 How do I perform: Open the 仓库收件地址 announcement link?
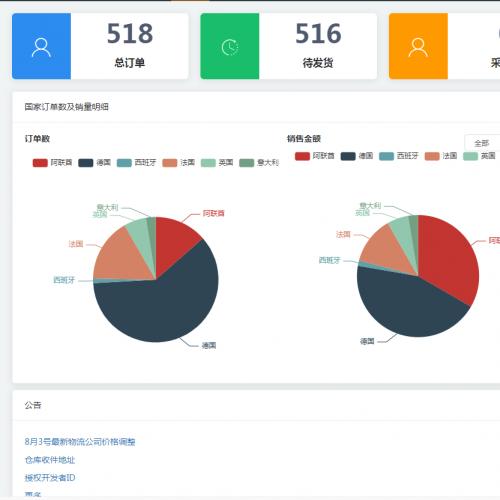tap(50, 460)
